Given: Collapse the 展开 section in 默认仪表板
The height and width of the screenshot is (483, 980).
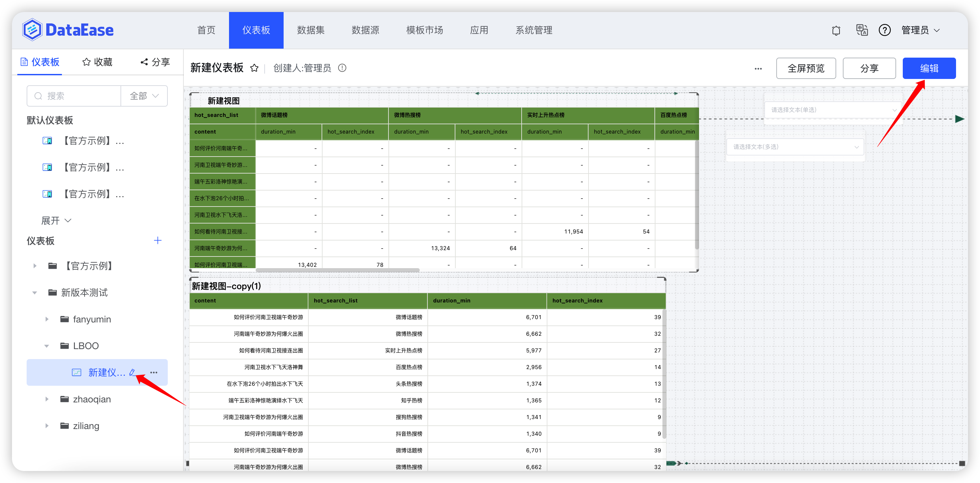Looking at the screenshot, I should point(56,221).
